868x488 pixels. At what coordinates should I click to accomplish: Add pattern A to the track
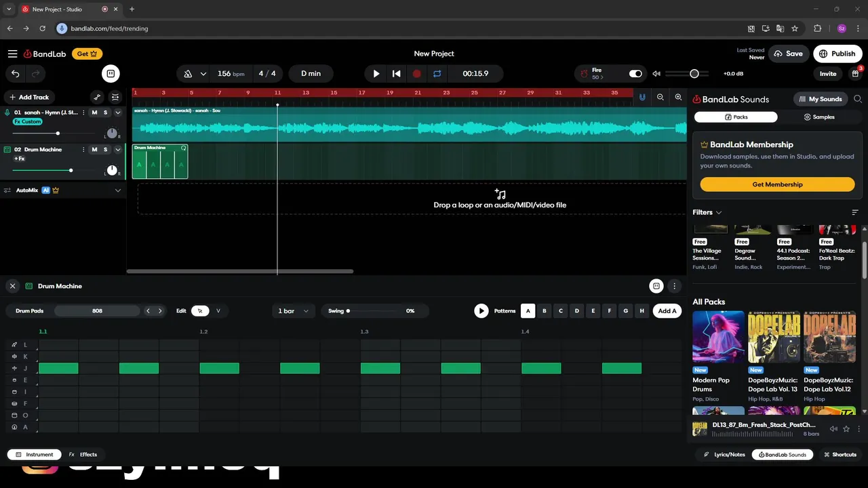coord(667,311)
